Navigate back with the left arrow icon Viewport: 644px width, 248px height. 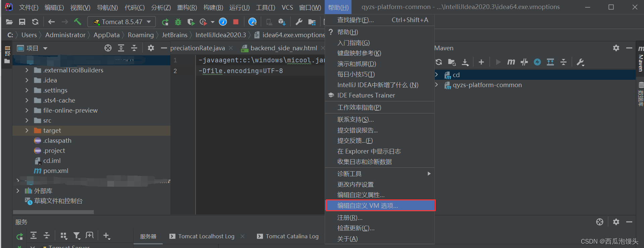tap(51, 22)
